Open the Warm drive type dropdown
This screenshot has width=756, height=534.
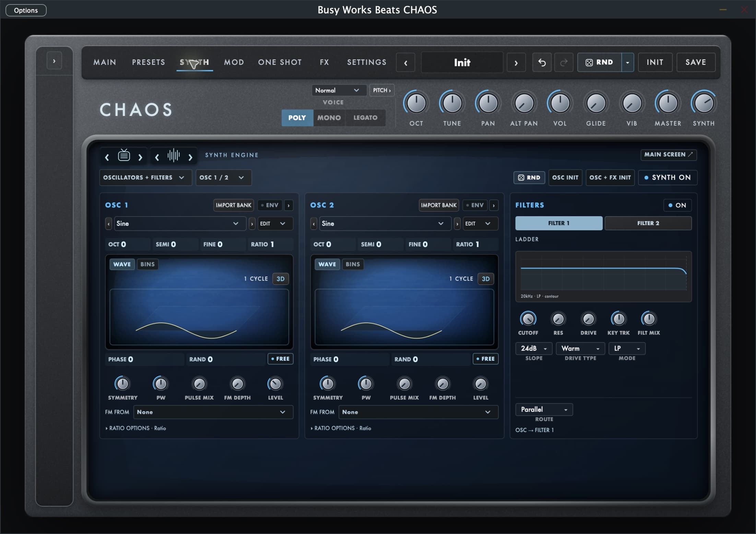click(580, 348)
